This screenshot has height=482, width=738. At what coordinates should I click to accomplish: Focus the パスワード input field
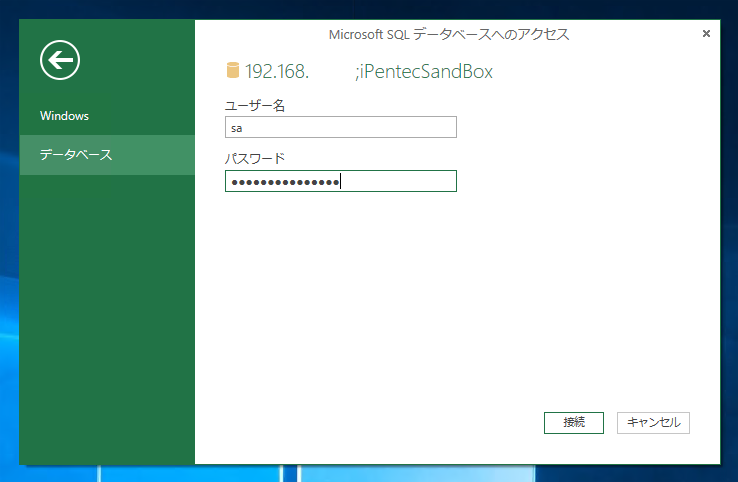[341, 181]
